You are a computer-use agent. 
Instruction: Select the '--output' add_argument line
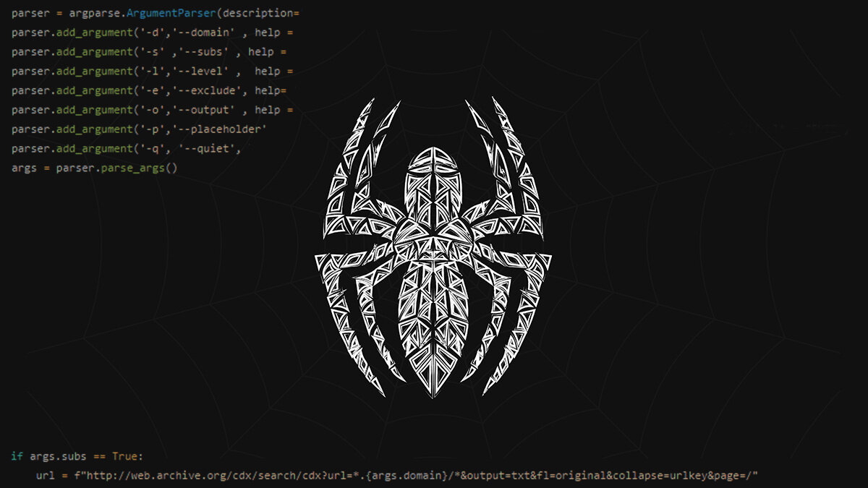[153, 110]
